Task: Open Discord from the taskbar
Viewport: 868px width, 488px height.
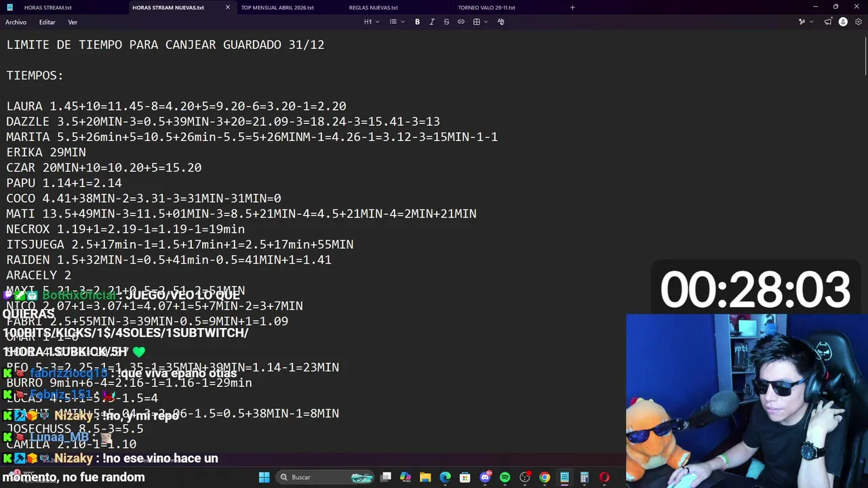Action: [485, 477]
